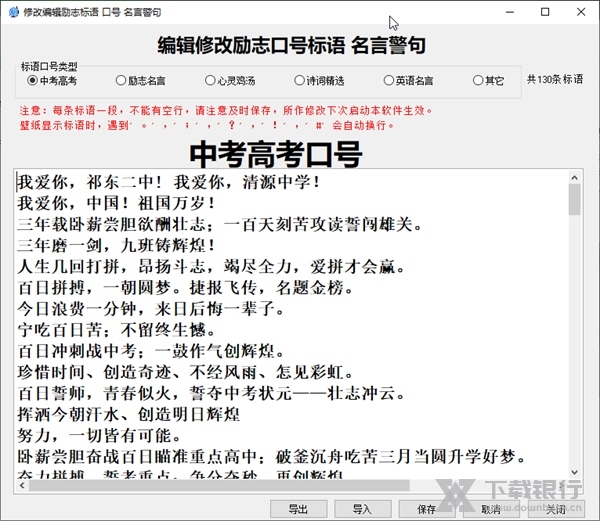
Task: Minimize the slogan editor window
Action: pos(510,12)
